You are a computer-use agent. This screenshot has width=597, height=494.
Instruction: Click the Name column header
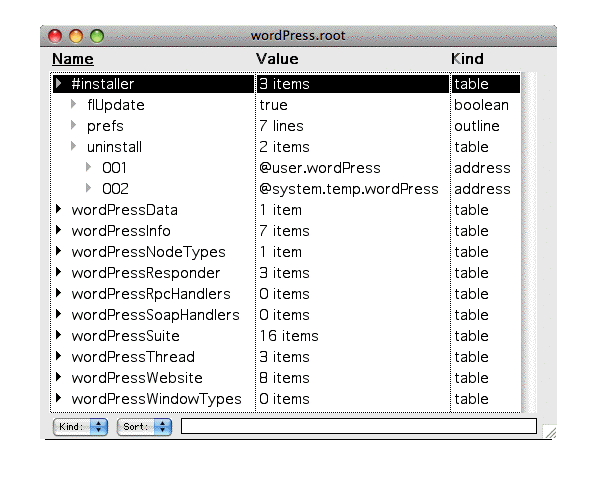point(73,59)
